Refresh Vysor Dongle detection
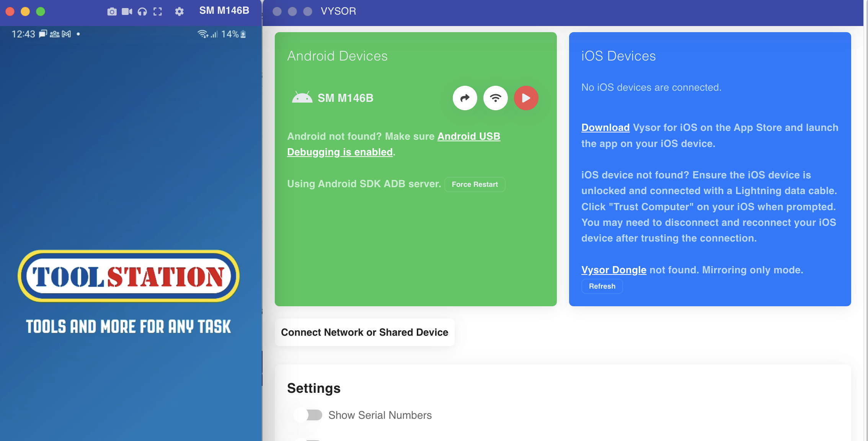Screen dimensions: 868x441 click(x=602, y=286)
